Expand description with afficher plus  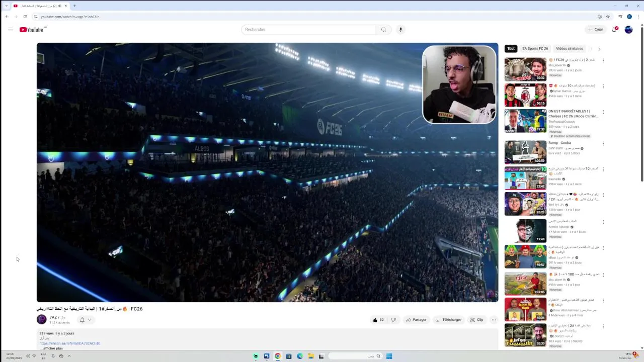point(52,348)
